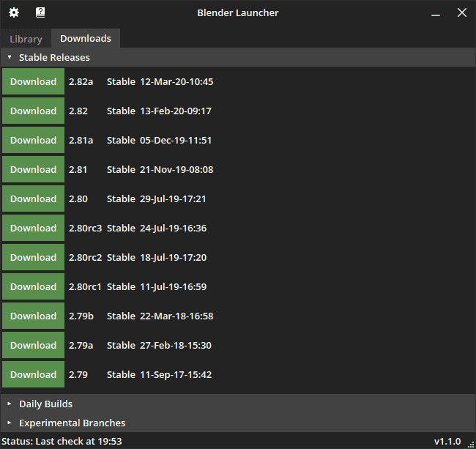Open the documentation book icon

click(x=40, y=12)
